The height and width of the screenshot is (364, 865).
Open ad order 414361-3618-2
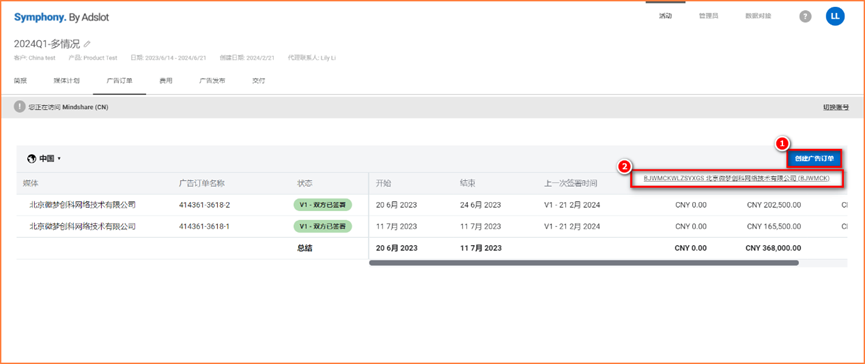[x=204, y=205]
